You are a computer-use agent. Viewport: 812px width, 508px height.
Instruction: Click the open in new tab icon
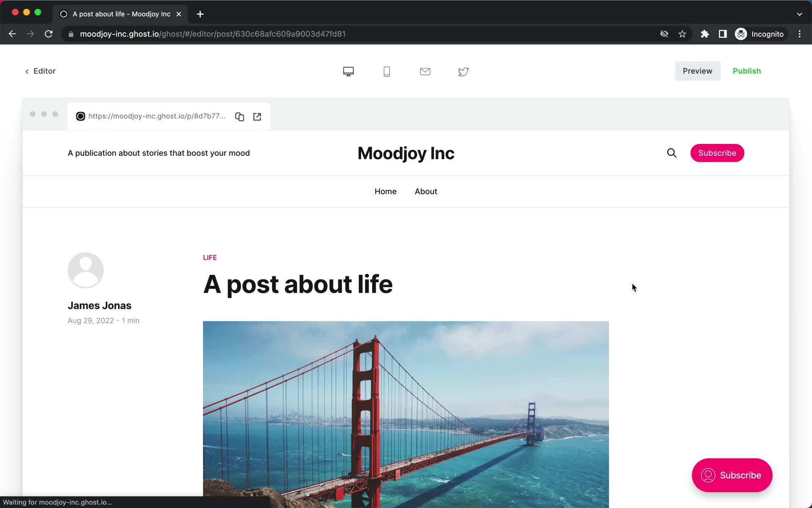257,116
